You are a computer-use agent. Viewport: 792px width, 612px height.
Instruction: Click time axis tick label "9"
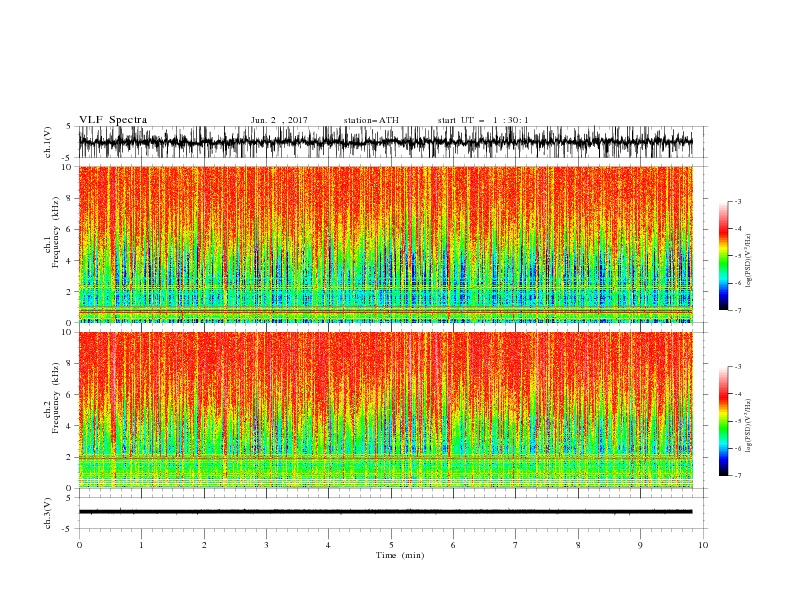pos(640,545)
